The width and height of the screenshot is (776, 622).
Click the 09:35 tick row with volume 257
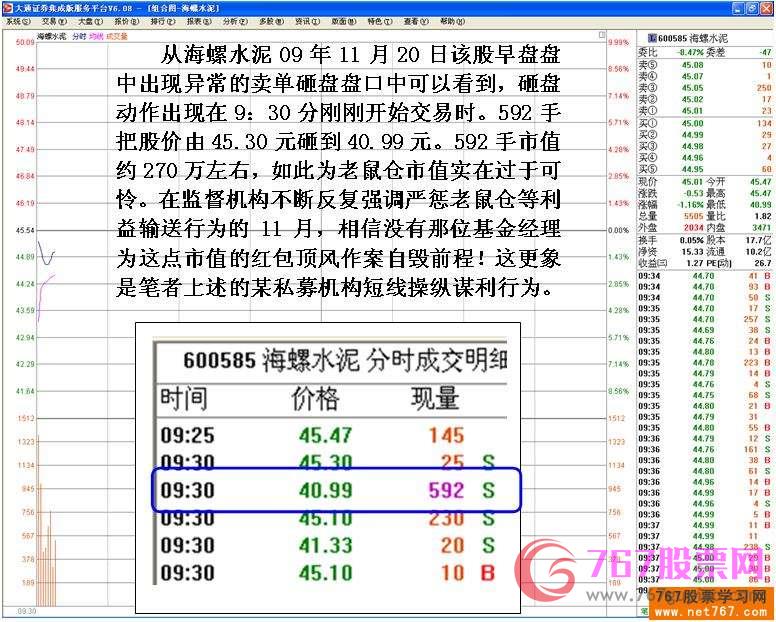705,320
